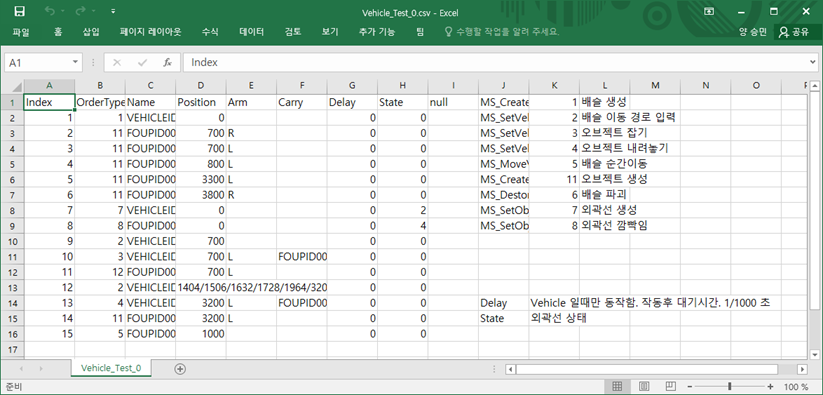Expand the formula bar chevron
Screen dimensions: 823x395
coord(814,62)
